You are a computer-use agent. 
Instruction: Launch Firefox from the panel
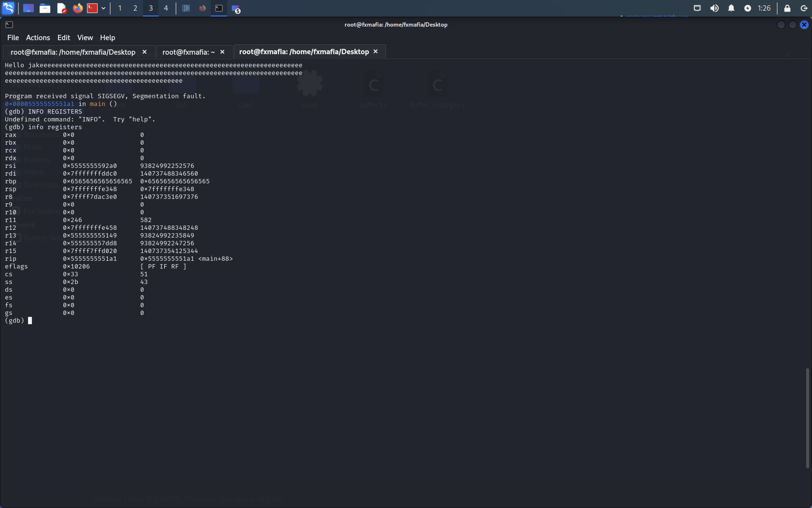tap(78, 8)
